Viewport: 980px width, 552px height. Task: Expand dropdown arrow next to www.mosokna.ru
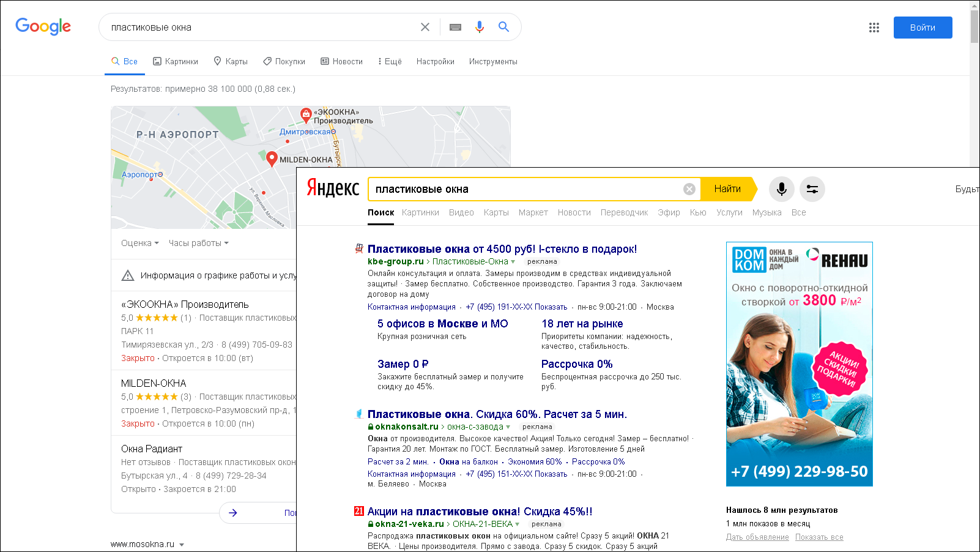coord(182,545)
